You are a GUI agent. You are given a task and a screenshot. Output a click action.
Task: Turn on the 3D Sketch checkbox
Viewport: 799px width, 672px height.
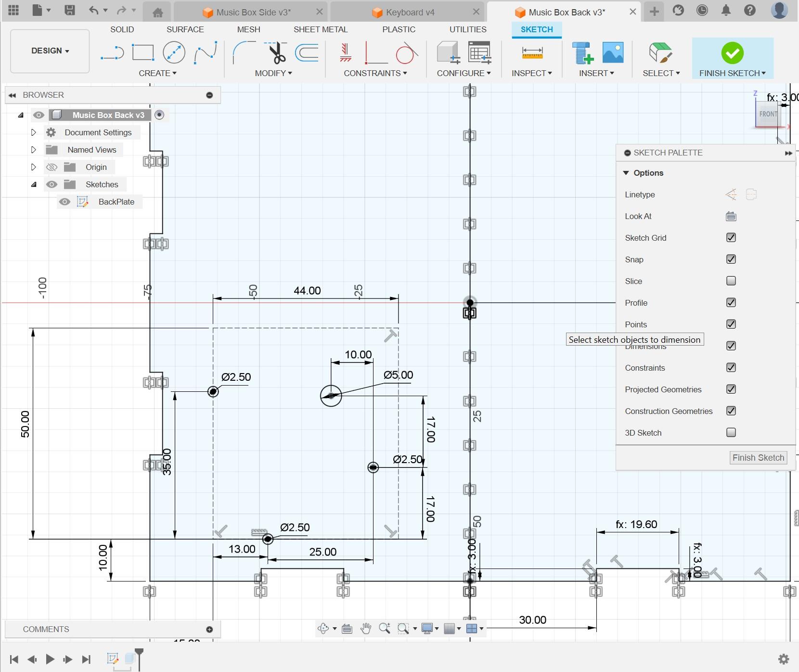coord(731,433)
